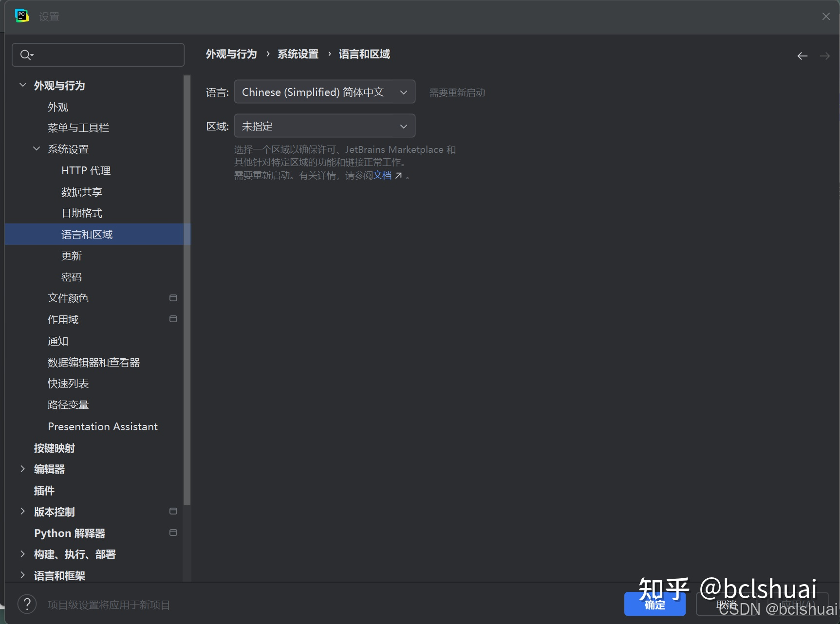Image resolution: width=840 pixels, height=624 pixels.
Task: Click 外观与行为 in the breadcrumb
Action: [x=231, y=54]
